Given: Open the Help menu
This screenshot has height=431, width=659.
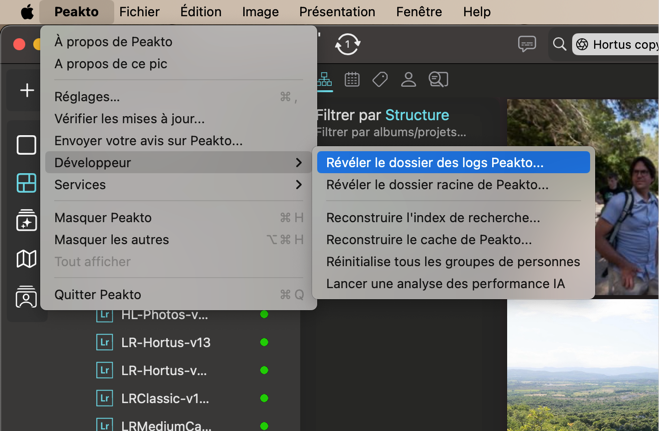Looking at the screenshot, I should click(477, 12).
